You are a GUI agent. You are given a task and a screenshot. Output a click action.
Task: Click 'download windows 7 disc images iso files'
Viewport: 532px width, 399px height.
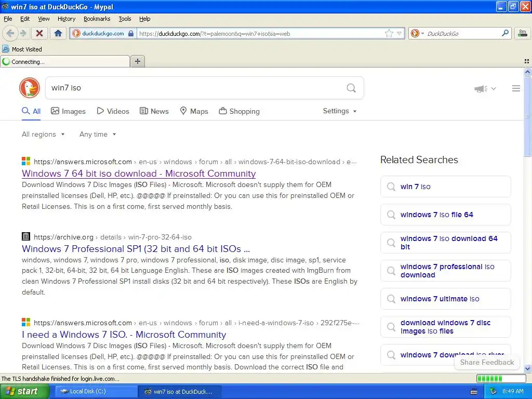(x=445, y=327)
